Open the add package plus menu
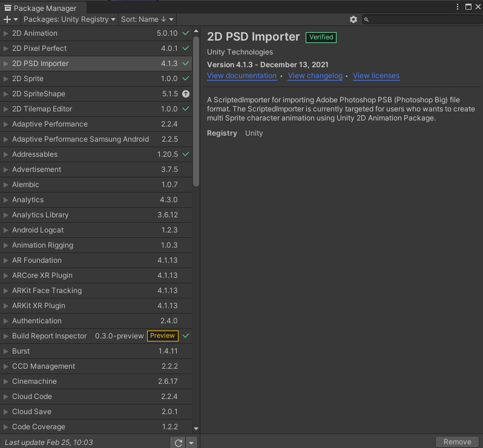The image size is (483, 448). pos(10,19)
